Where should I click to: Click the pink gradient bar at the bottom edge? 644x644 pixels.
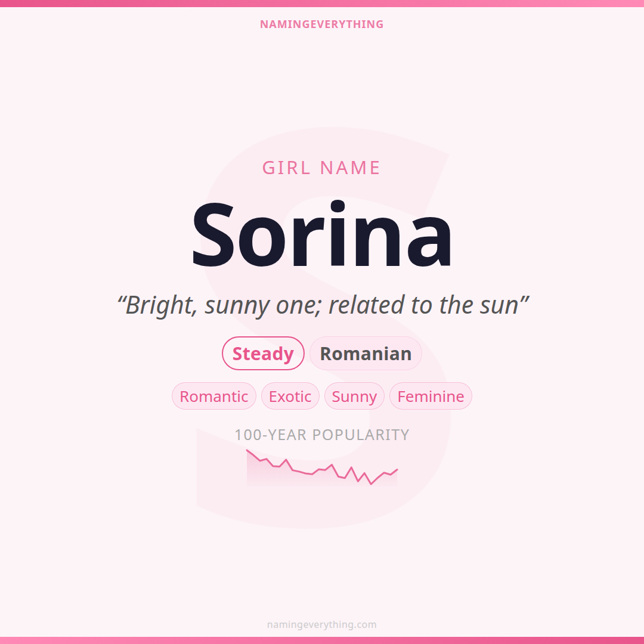[x=322, y=640]
